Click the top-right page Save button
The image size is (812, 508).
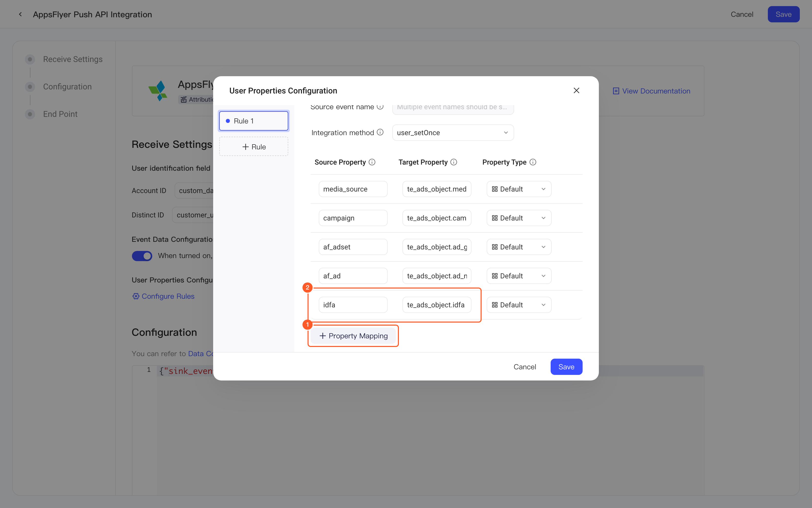coord(783,14)
